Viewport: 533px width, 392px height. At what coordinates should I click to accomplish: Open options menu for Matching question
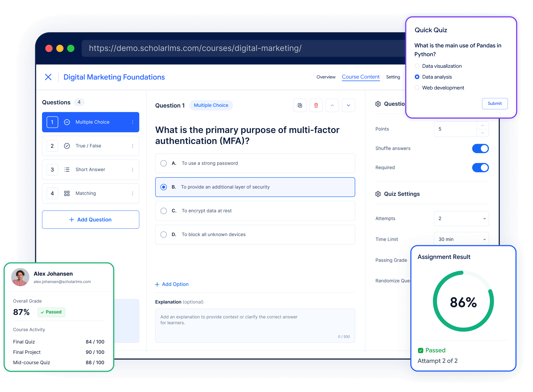pyautogui.click(x=133, y=193)
